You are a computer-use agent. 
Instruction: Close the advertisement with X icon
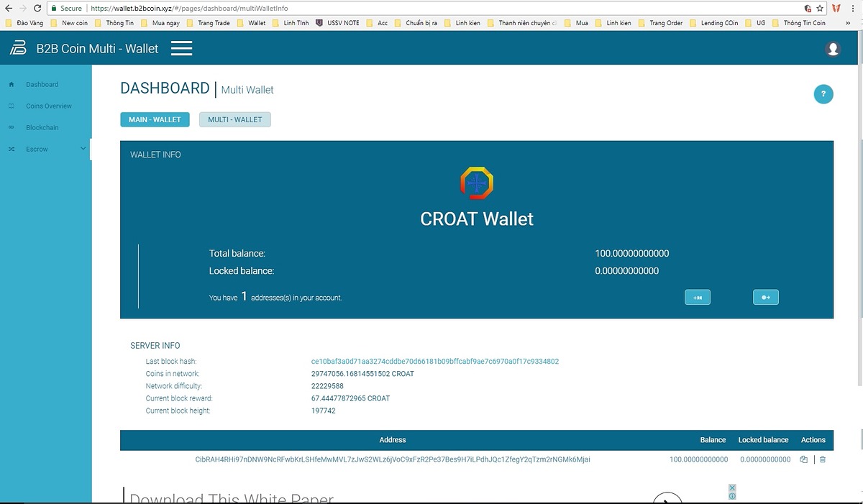(x=732, y=488)
